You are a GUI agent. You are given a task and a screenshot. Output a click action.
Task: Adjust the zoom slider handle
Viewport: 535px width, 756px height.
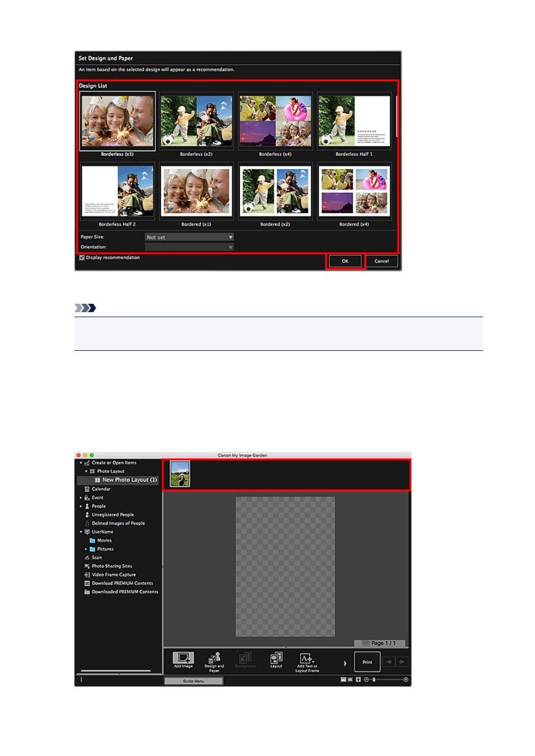(x=374, y=680)
